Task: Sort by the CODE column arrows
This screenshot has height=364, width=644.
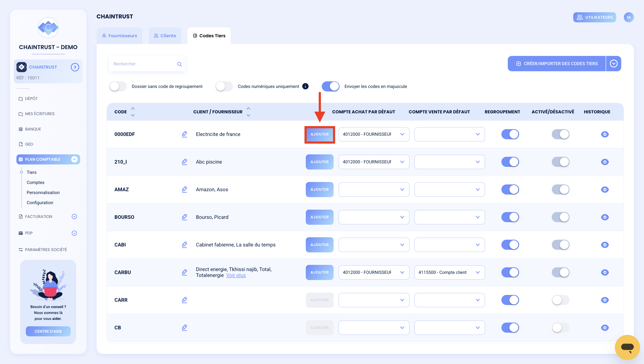Action: [133, 112]
